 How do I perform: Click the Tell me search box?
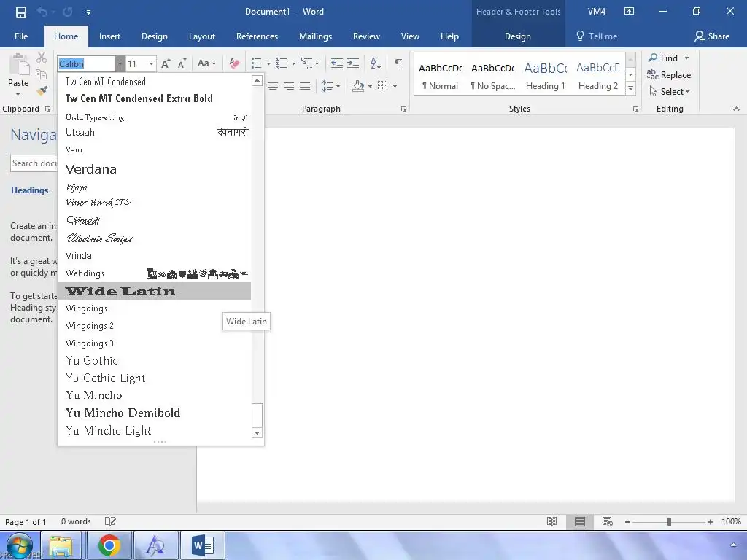(597, 36)
